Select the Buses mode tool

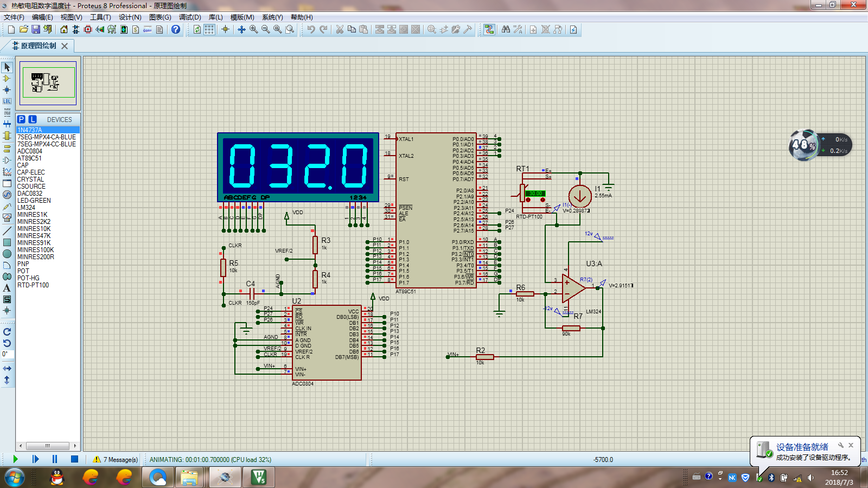coord(7,124)
